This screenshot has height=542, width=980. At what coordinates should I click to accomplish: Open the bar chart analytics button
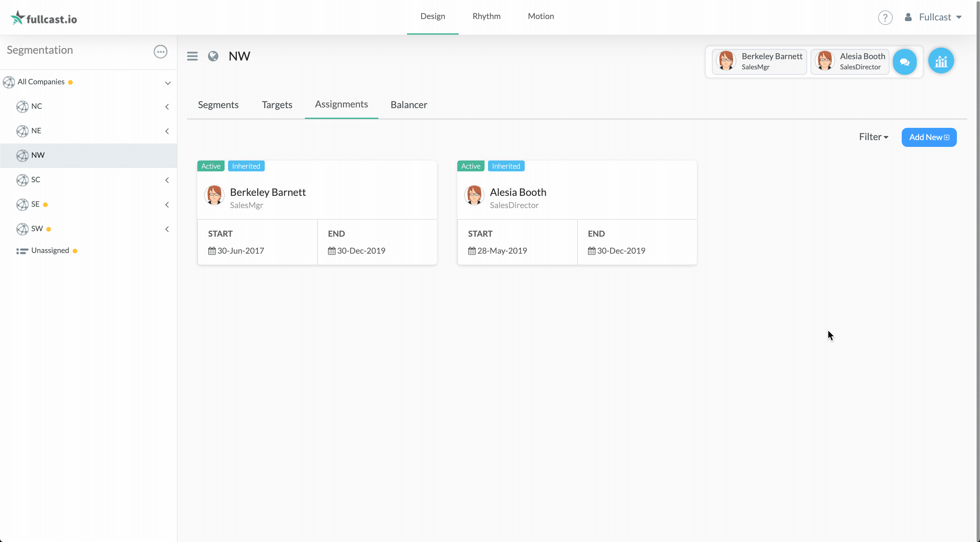point(941,61)
